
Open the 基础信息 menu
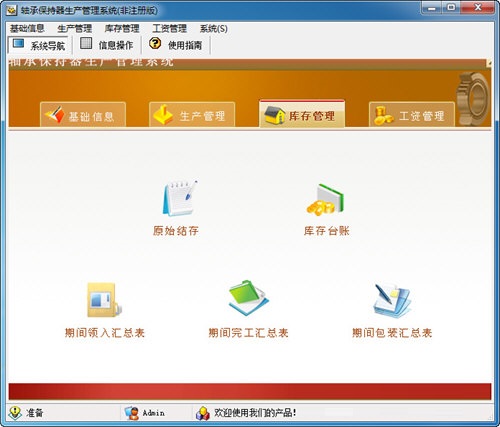(27, 29)
